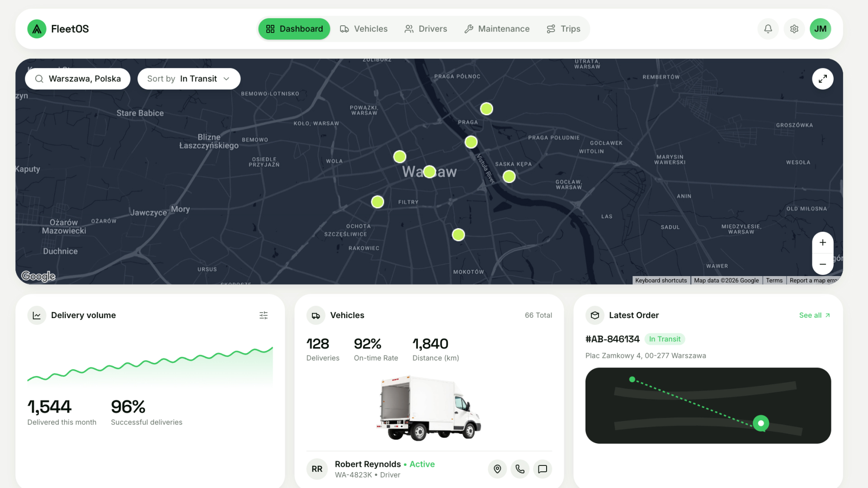868x488 pixels.
Task: Click the white delivery van image
Action: click(429, 408)
